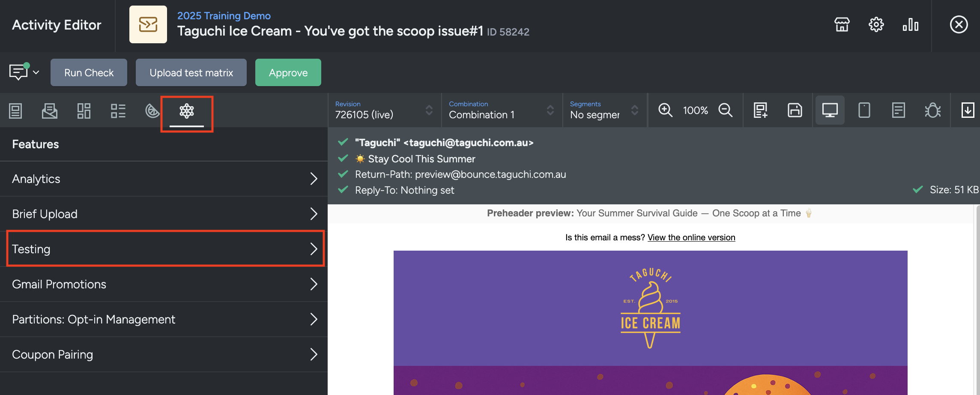
Task: Expand the Gmail Promotions chevron arrow
Action: [x=314, y=284]
